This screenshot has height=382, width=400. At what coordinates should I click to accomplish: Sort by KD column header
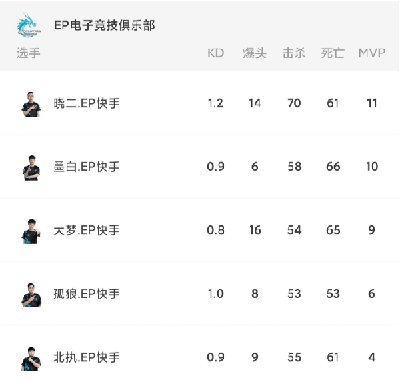216,53
